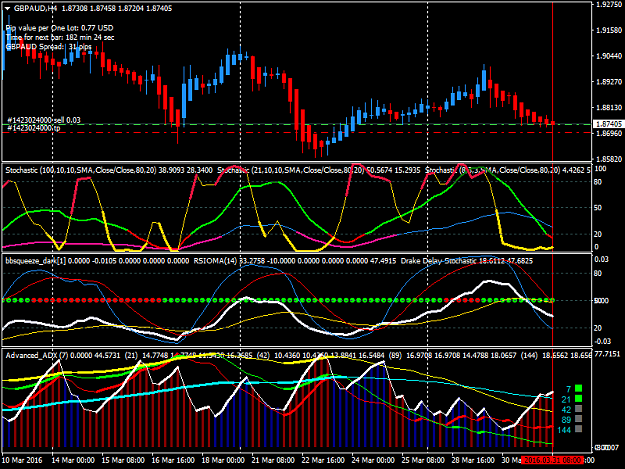Click the 14 Mar 00:00 time label

73,460
